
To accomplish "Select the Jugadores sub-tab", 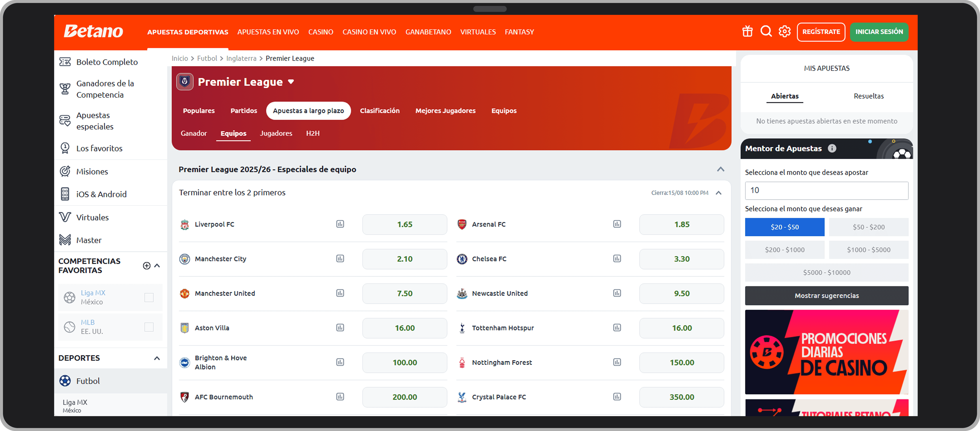I will pyautogui.click(x=276, y=133).
